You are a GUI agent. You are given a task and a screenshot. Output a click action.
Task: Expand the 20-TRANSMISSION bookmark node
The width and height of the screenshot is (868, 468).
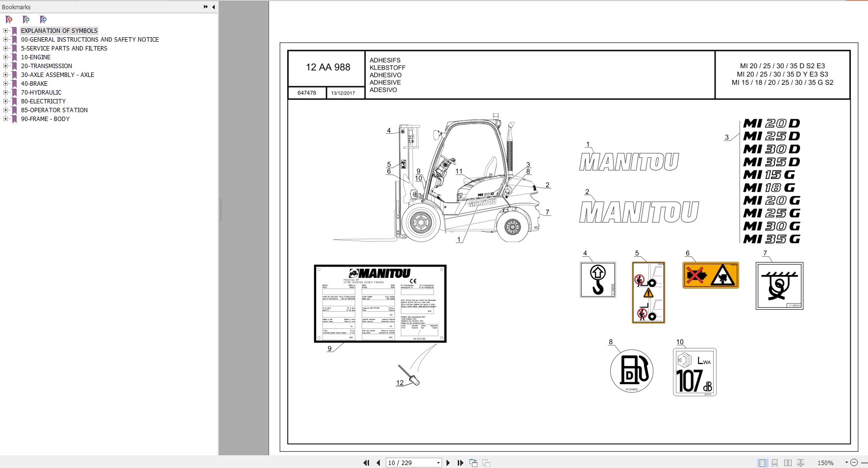click(x=5, y=66)
